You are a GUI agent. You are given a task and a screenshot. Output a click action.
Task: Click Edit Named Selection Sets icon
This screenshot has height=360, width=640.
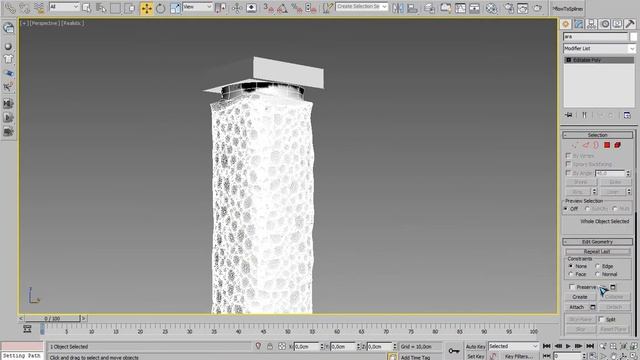pyautogui.click(x=327, y=8)
